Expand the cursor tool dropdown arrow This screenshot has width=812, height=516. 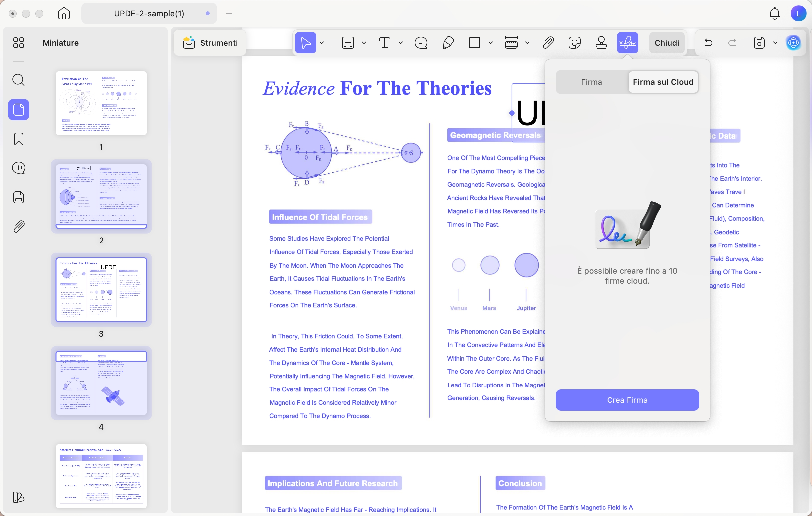[322, 43]
